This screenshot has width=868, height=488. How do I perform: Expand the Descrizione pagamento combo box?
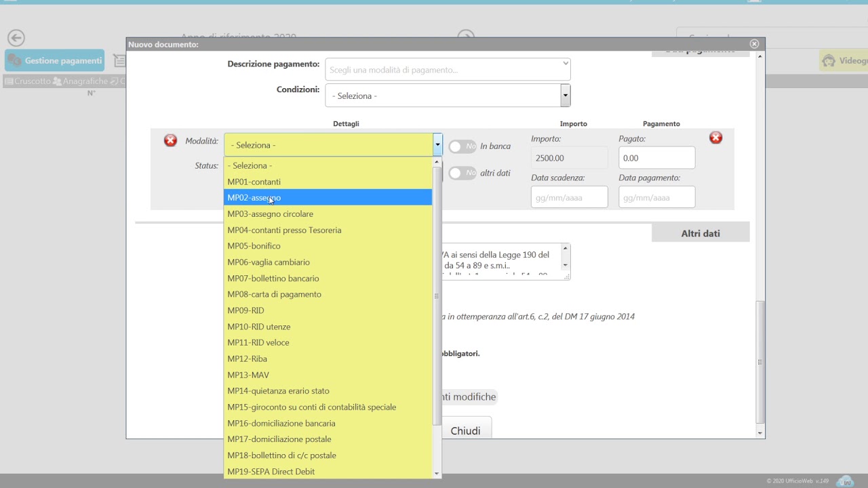pyautogui.click(x=565, y=64)
